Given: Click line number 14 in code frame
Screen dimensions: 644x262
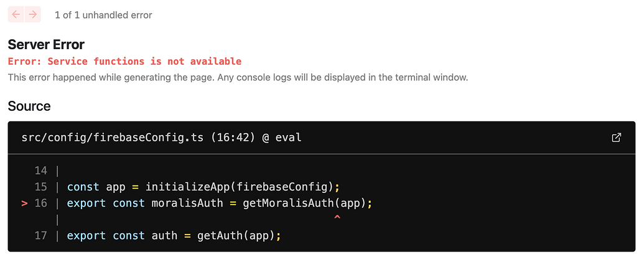Looking at the screenshot, I should pyautogui.click(x=41, y=171).
